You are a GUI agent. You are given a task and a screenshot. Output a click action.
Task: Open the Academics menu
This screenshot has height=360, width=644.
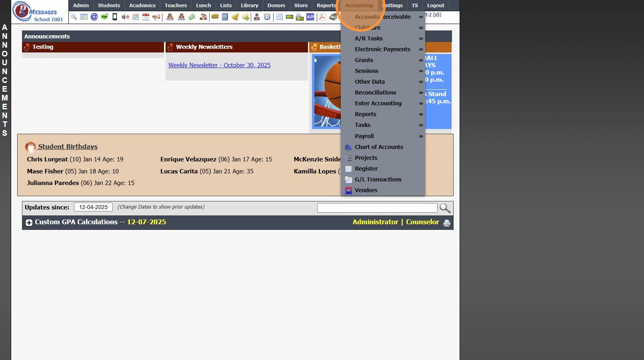click(x=142, y=6)
